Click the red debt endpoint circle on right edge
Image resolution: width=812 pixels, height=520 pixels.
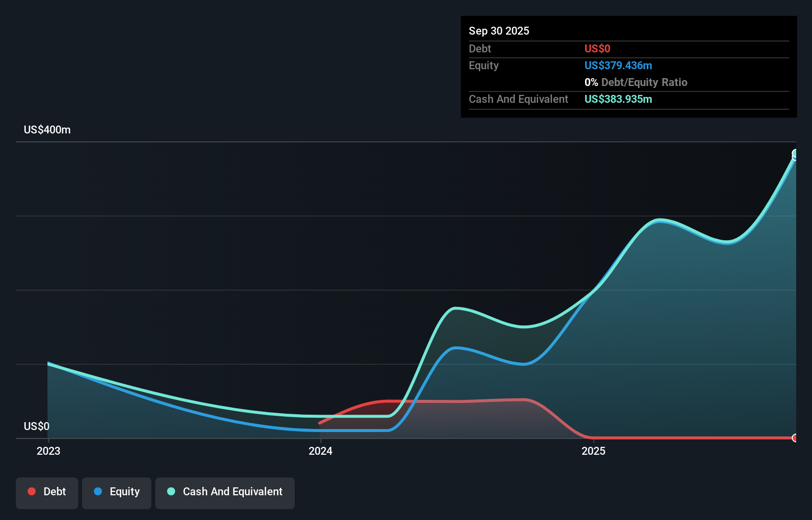pos(795,438)
